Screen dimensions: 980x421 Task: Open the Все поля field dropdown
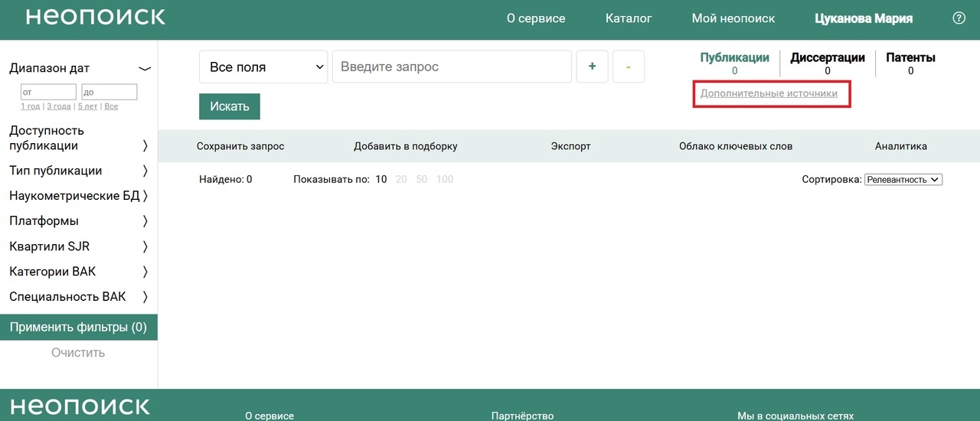pyautogui.click(x=263, y=67)
